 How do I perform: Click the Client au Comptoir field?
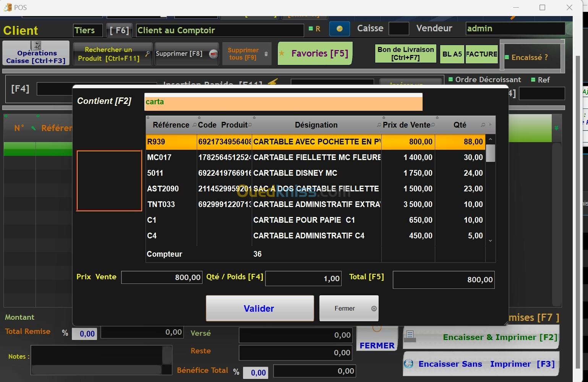220,30
